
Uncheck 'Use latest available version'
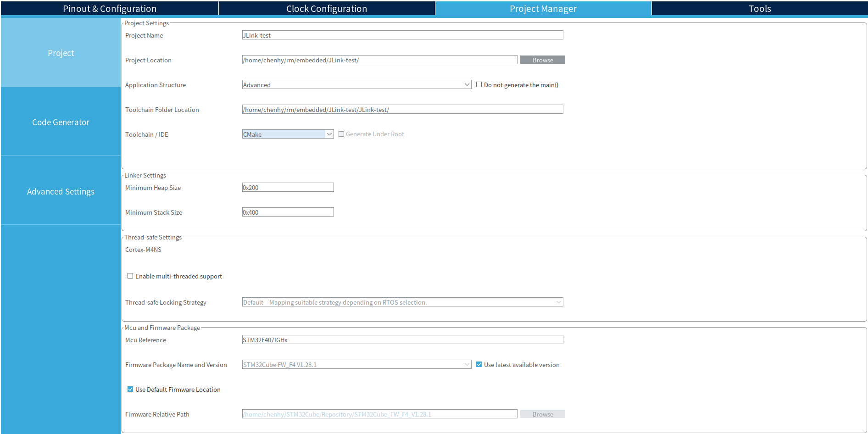[x=479, y=365]
